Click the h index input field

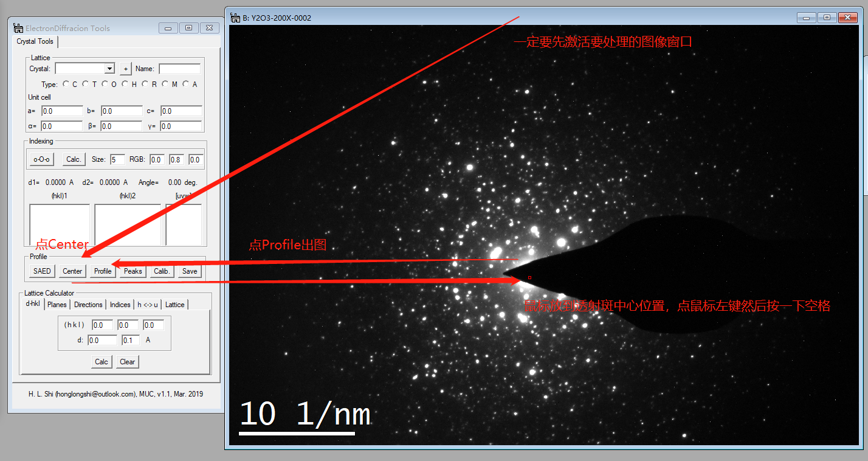point(102,325)
